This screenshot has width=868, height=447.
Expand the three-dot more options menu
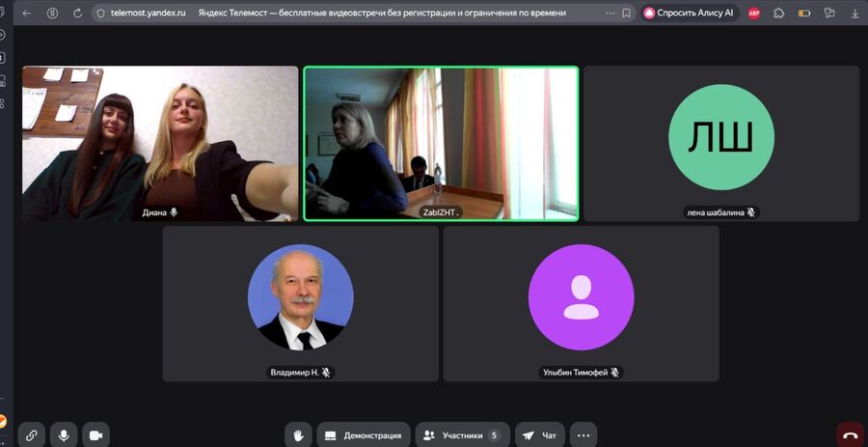(583, 435)
